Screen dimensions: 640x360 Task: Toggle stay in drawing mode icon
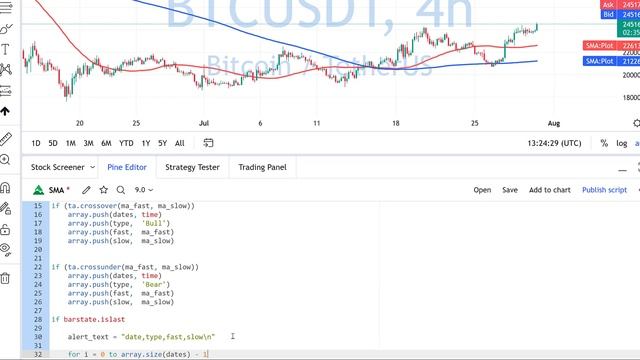tap(6, 209)
